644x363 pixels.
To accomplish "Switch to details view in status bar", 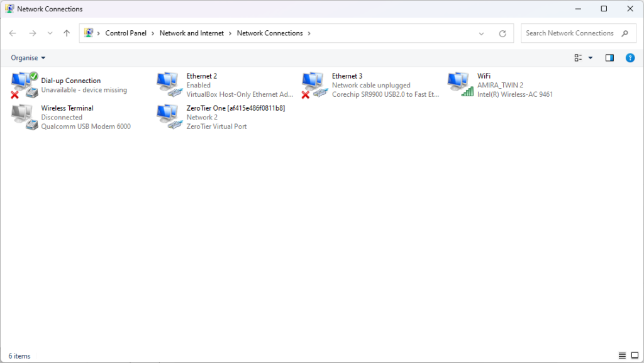I will click(x=622, y=356).
